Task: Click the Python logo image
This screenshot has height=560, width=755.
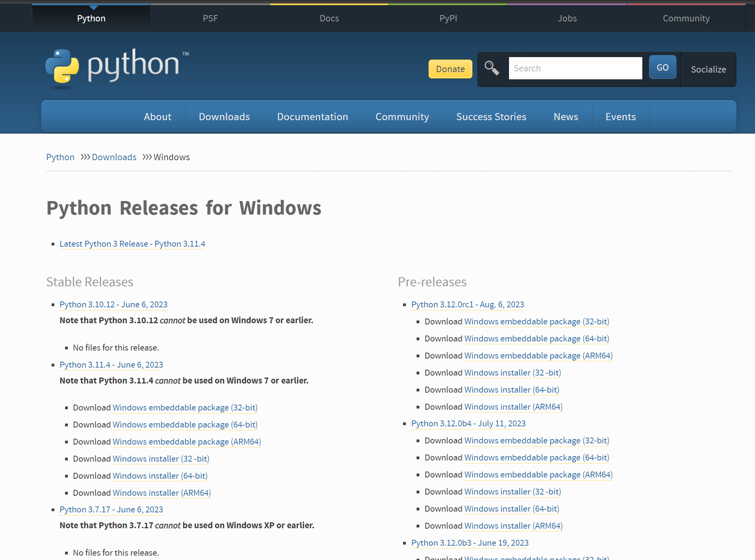Action: click(117, 68)
